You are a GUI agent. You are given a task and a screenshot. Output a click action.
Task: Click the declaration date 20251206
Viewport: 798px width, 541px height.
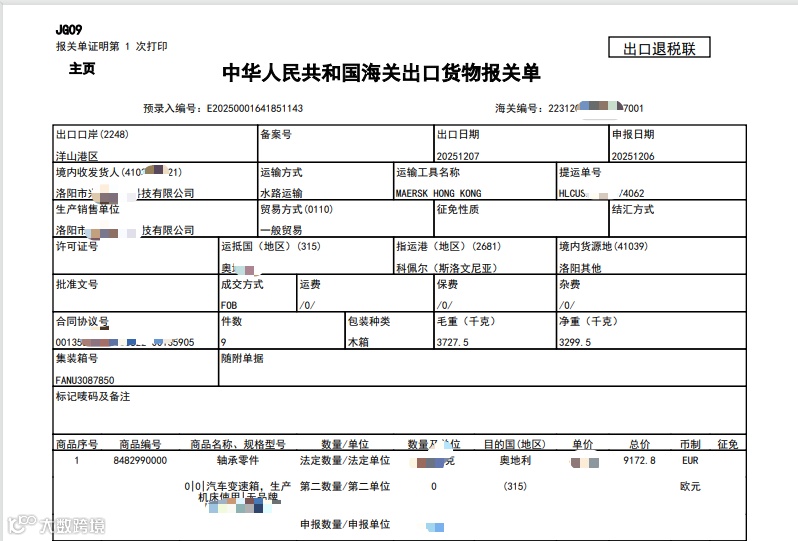tap(633, 156)
